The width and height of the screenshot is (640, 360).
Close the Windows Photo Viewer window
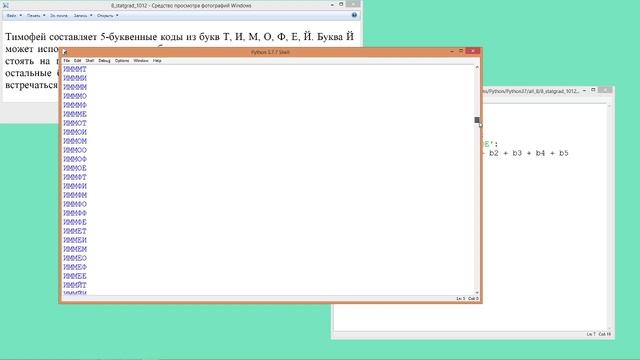[x=353, y=4]
